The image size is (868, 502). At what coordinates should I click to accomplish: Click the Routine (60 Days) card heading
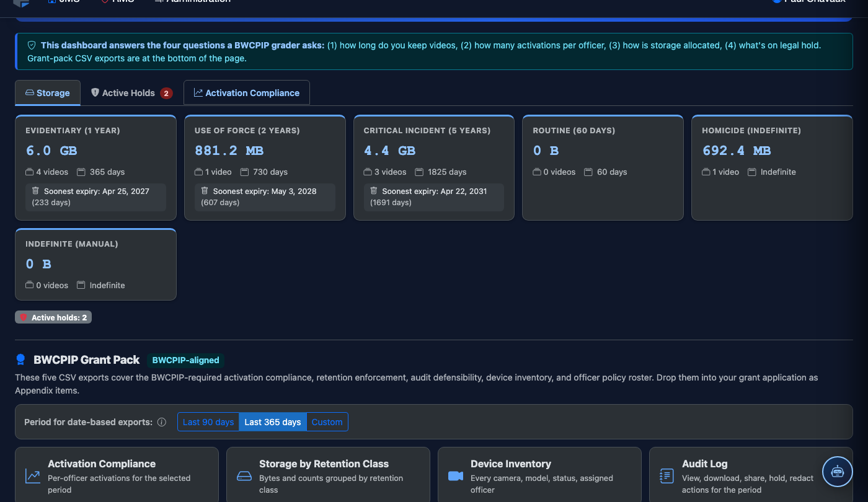pyautogui.click(x=574, y=131)
